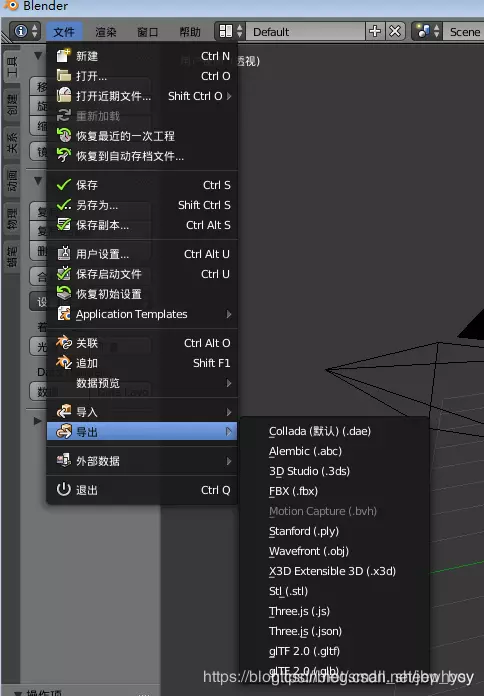Click the external data icon beside 外部数据
Screen dimensions: 484x696
pyautogui.click(x=63, y=460)
